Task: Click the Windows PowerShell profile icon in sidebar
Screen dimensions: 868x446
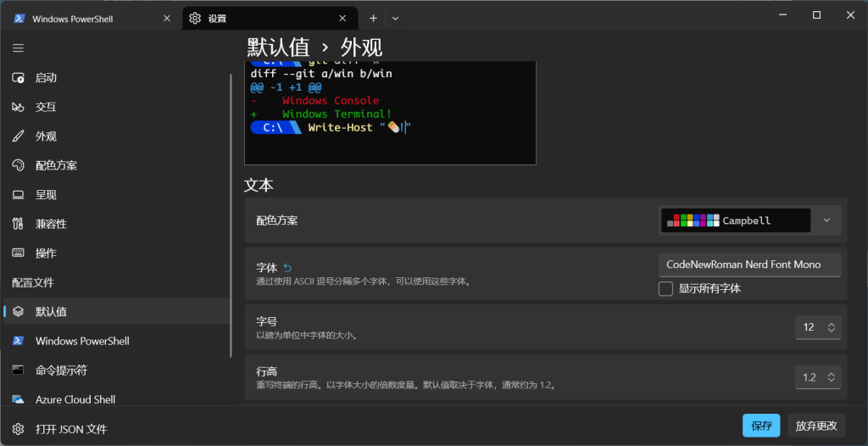Action: coord(19,341)
